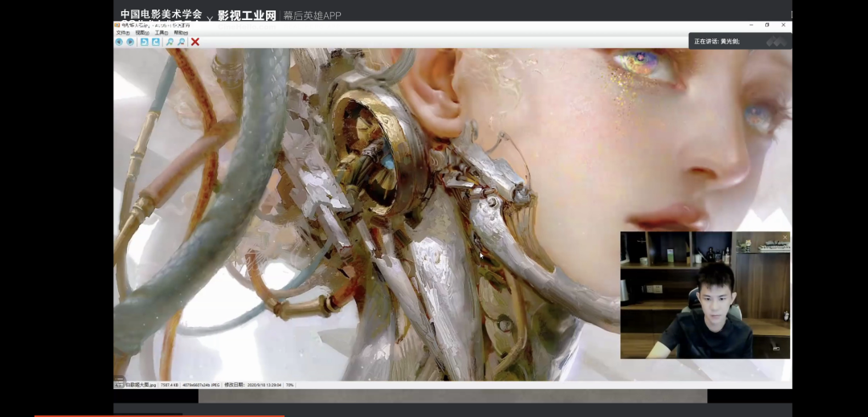Rotate the image counterclockwise
Image resolution: width=868 pixels, height=417 pixels.
click(x=144, y=42)
